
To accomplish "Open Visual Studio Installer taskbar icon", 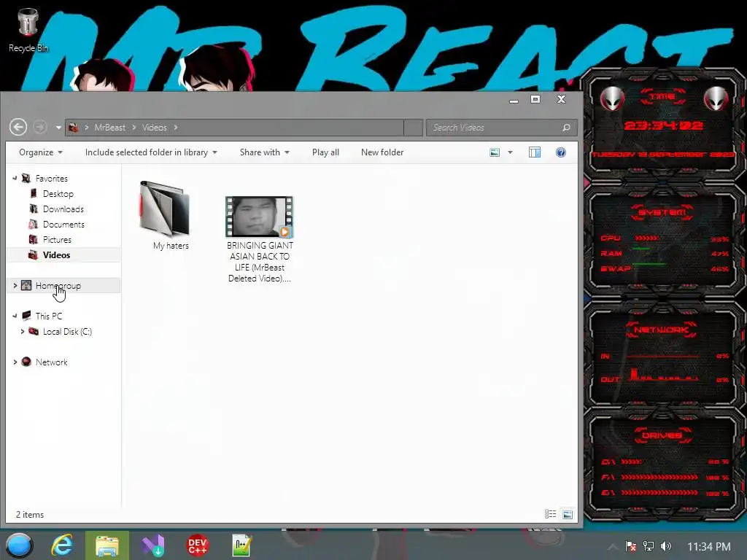I will [153, 545].
